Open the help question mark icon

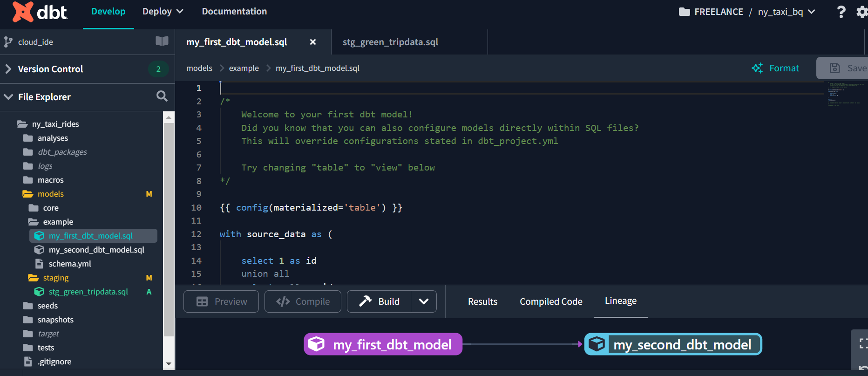pyautogui.click(x=841, y=12)
